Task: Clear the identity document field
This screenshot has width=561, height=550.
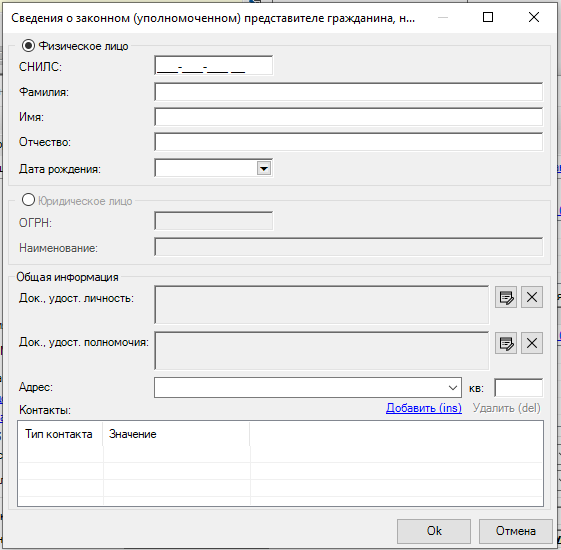Action: pyautogui.click(x=532, y=297)
